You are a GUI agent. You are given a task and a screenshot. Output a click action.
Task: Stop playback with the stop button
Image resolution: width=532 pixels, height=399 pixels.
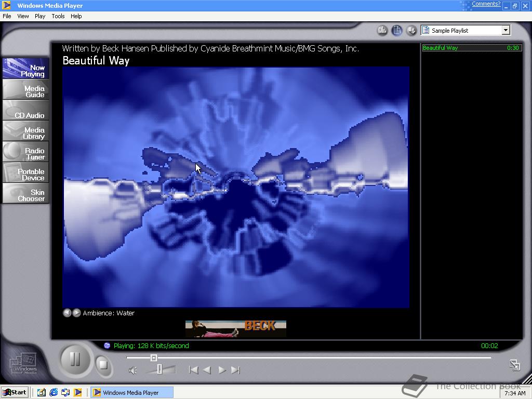click(x=103, y=365)
